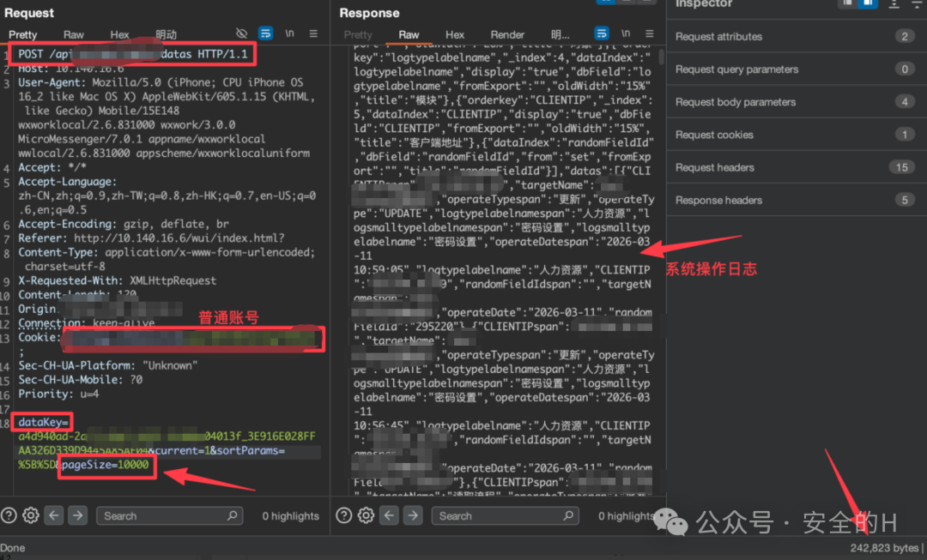
Task: Click the 'Priority: u=4' header line
Action: click(58, 394)
